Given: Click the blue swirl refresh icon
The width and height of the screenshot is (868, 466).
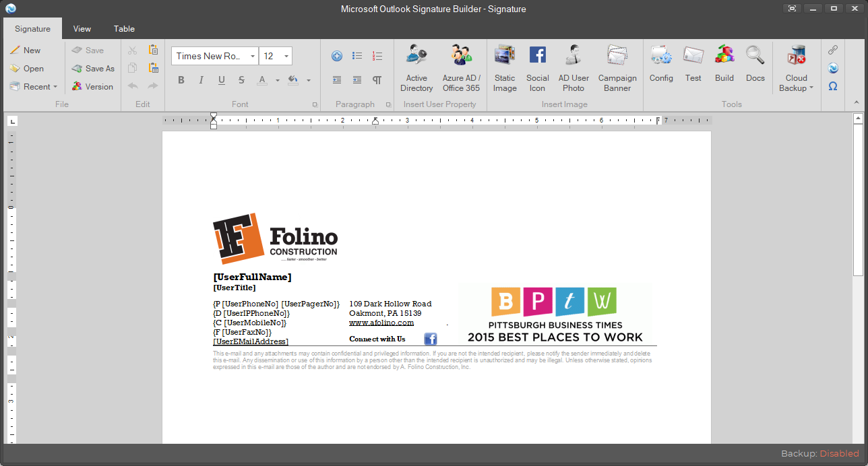Looking at the screenshot, I should 833,68.
